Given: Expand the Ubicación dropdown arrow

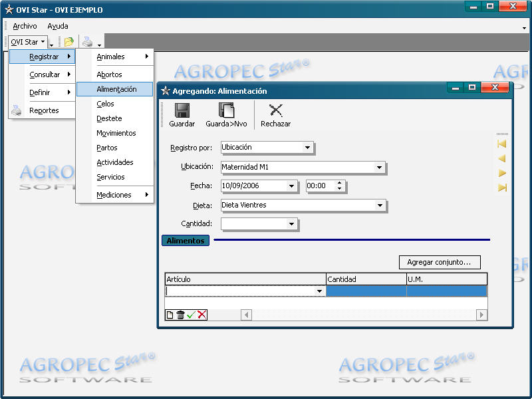Looking at the screenshot, I should 379,167.
